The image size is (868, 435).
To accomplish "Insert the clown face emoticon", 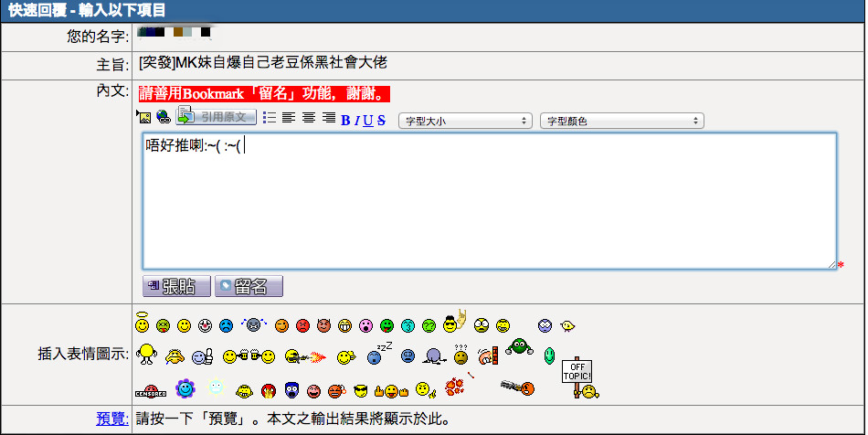I will point(206,325).
